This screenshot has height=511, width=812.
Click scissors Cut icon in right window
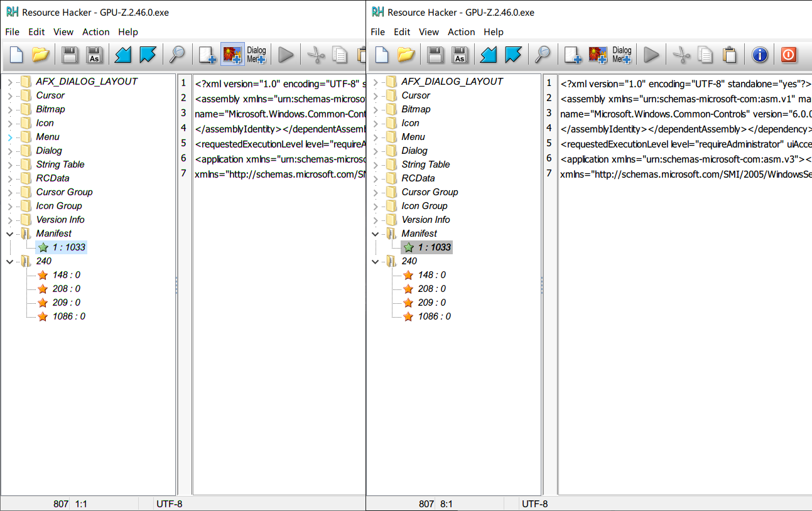point(681,55)
